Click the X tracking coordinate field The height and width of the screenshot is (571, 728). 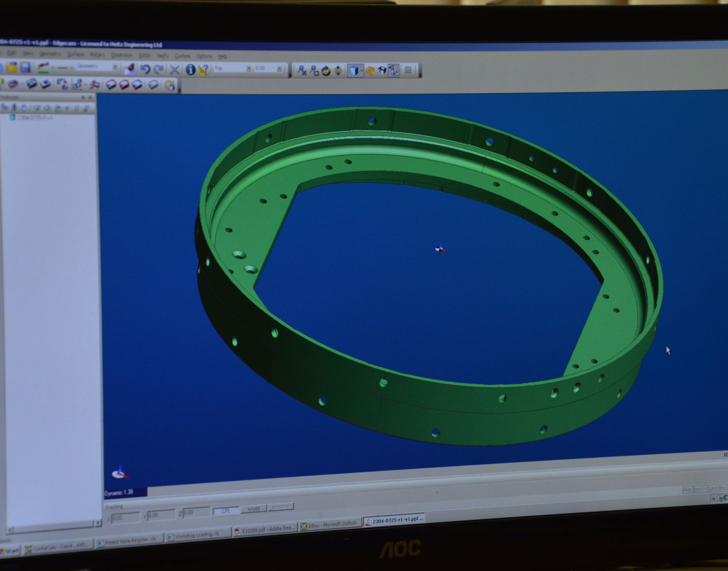(125, 518)
